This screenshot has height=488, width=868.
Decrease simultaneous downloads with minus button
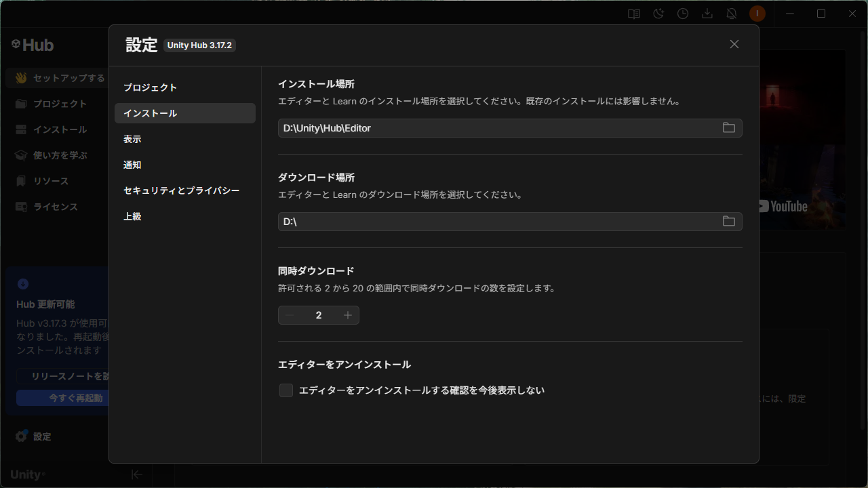(x=290, y=315)
